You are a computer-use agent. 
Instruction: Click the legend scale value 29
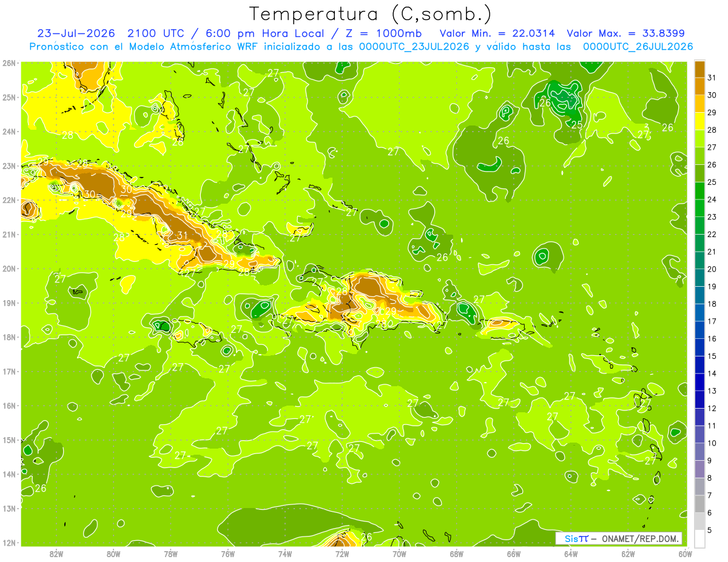[x=712, y=112]
